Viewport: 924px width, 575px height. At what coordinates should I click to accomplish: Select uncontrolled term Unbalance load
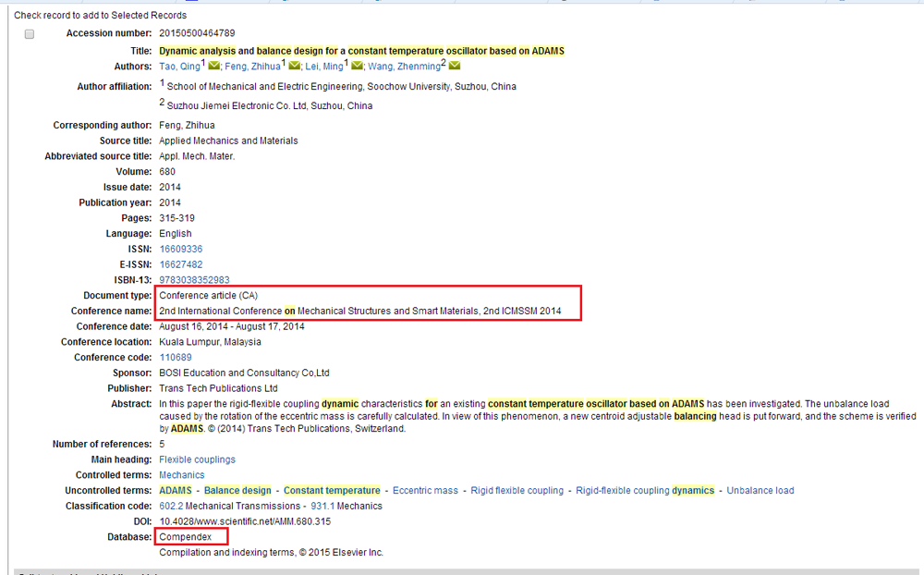click(760, 491)
